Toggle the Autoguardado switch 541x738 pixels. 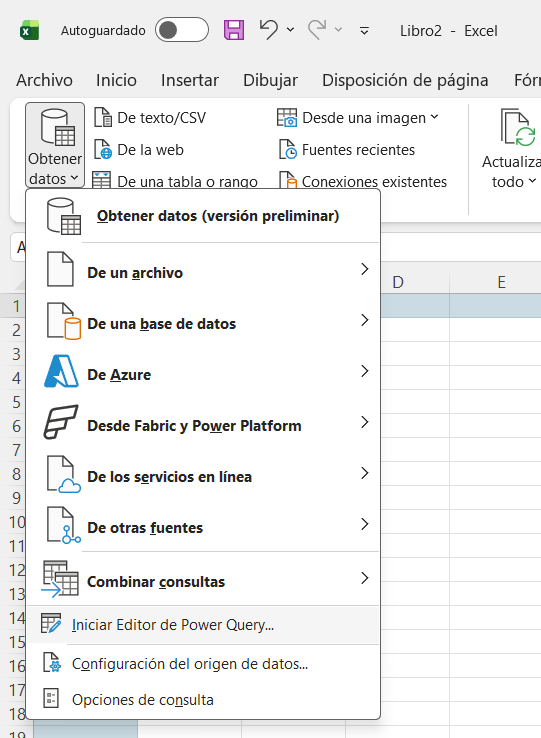[x=182, y=30]
